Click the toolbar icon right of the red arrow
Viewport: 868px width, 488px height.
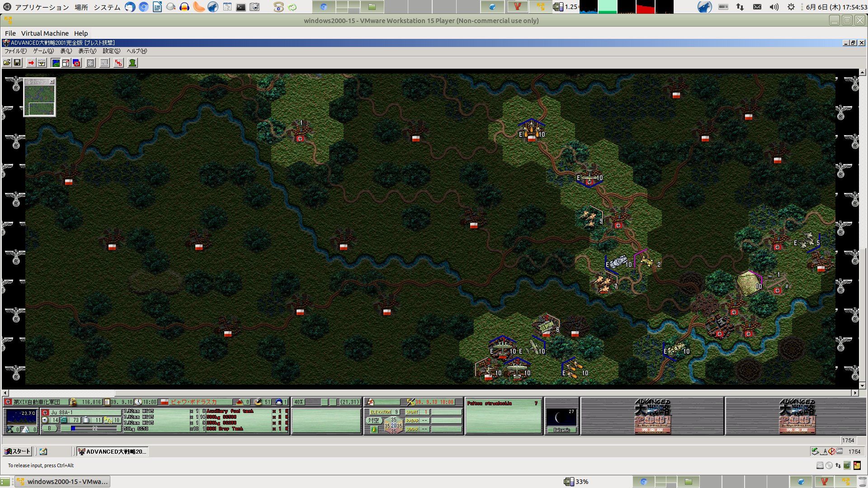pos(42,63)
